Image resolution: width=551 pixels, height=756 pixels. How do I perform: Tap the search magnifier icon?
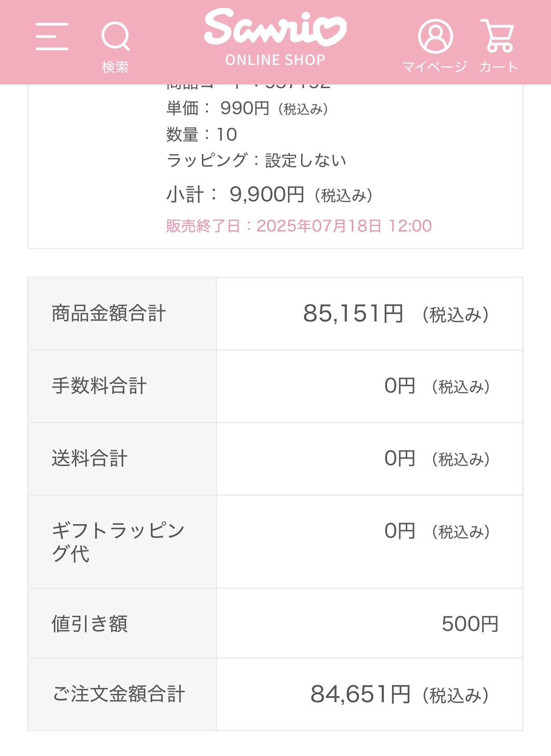click(x=115, y=36)
